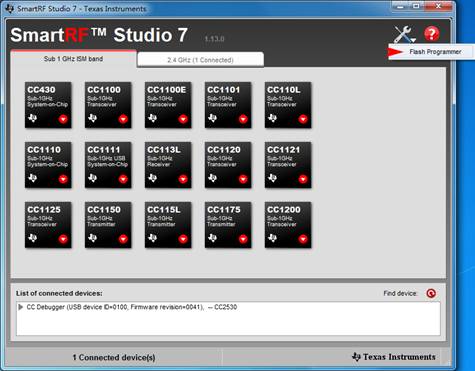This screenshot has height=371, width=475.
Task: Expand the CC Debugger device entry
Action: click(21, 307)
